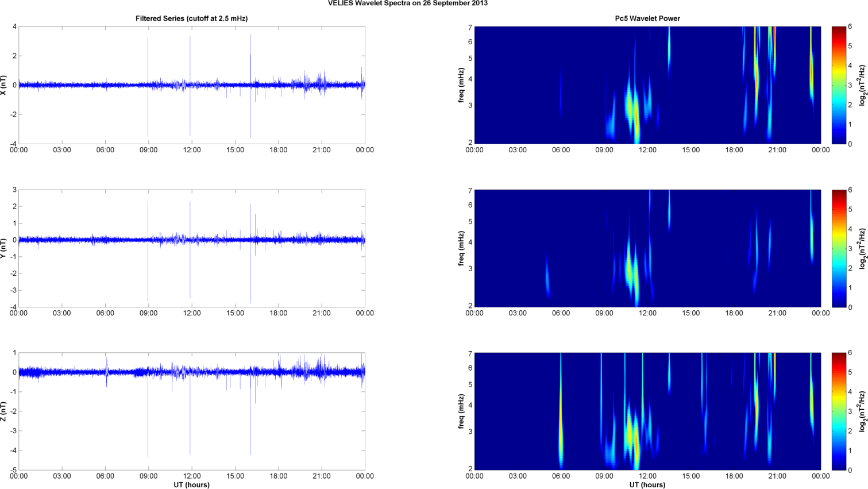Click the colorbar beside the Z-component spectrogram
Image resolution: width=868 pixels, height=489 pixels.
(x=839, y=411)
